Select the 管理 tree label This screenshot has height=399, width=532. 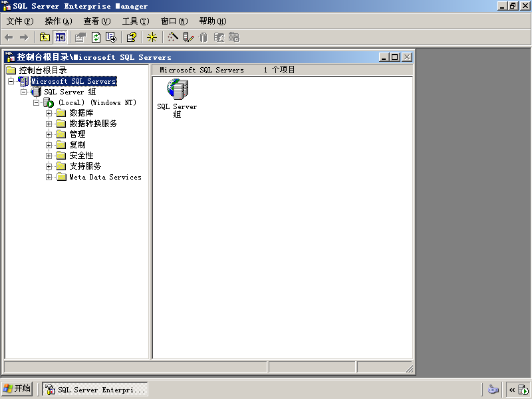pyautogui.click(x=77, y=134)
